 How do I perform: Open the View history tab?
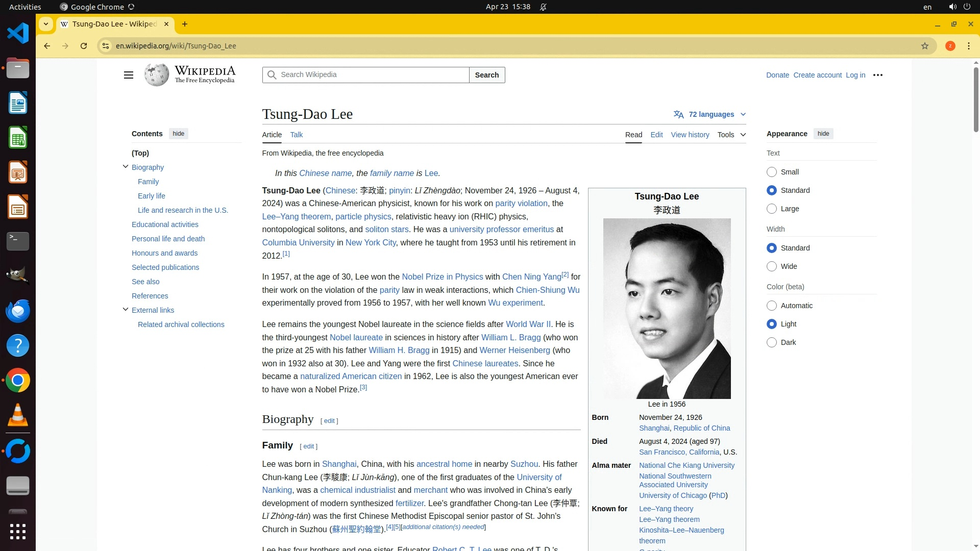[x=690, y=135]
